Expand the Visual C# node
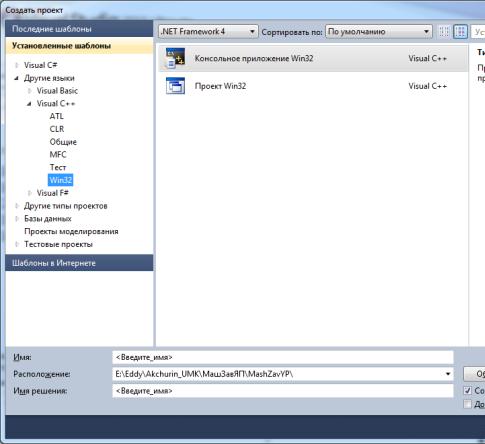The image size is (485, 444). (x=17, y=65)
